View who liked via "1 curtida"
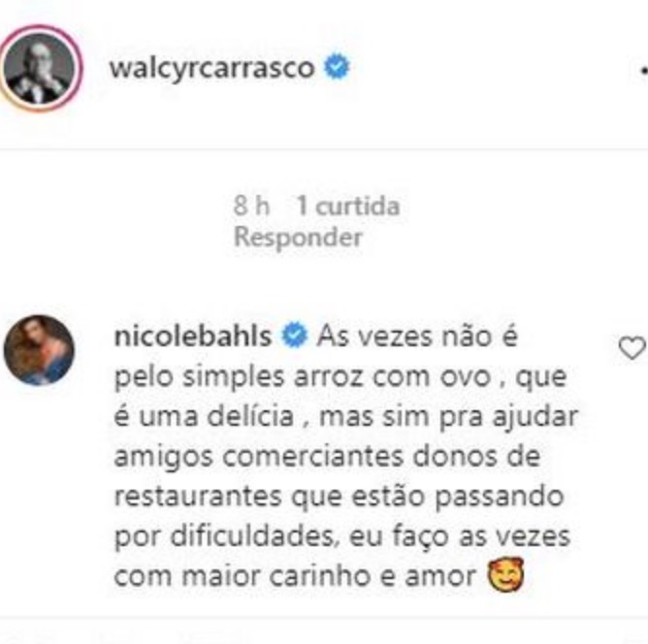 click(348, 206)
